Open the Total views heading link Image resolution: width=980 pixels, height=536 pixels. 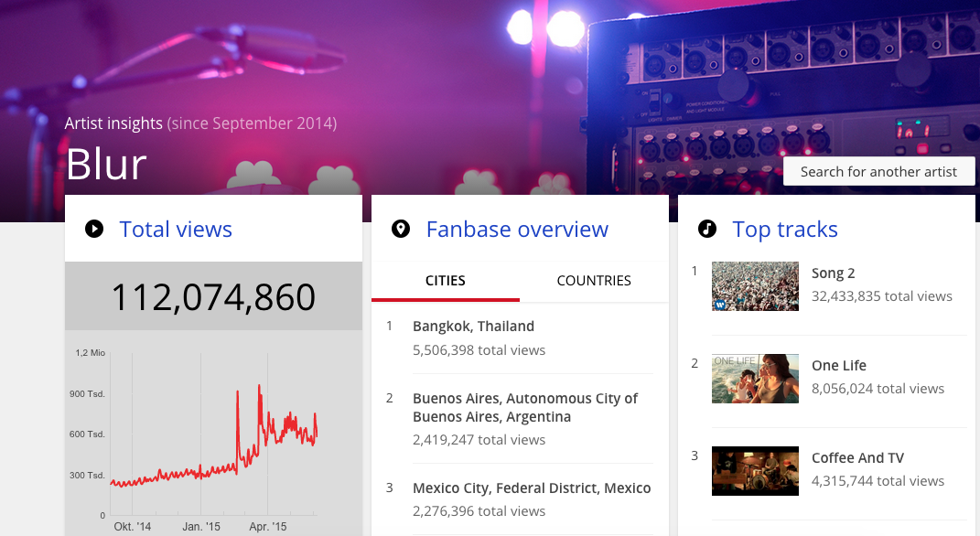click(x=176, y=230)
